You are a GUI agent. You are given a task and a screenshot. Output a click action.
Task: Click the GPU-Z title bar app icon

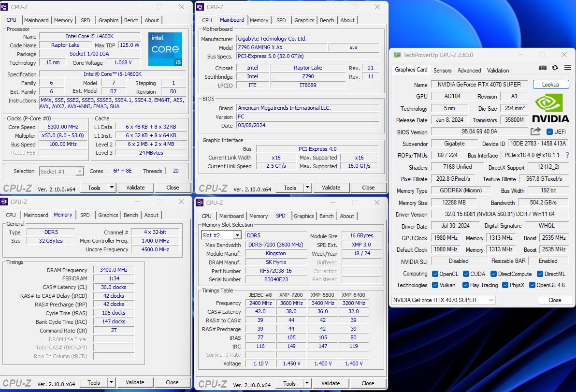point(397,55)
